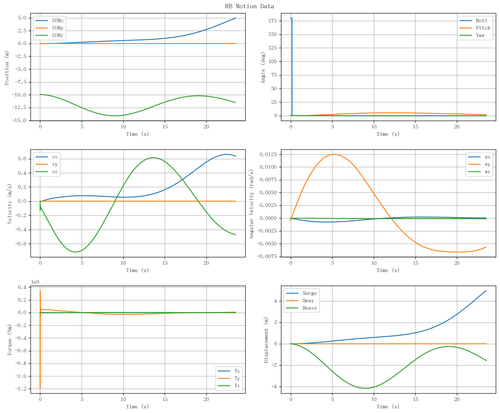Choose the wx legend entry
Viewport: 500px width, 413px height.
(x=479, y=157)
